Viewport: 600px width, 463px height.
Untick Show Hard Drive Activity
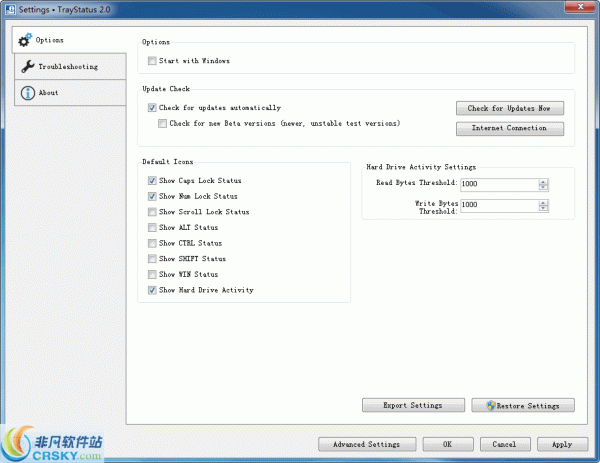pyautogui.click(x=152, y=290)
